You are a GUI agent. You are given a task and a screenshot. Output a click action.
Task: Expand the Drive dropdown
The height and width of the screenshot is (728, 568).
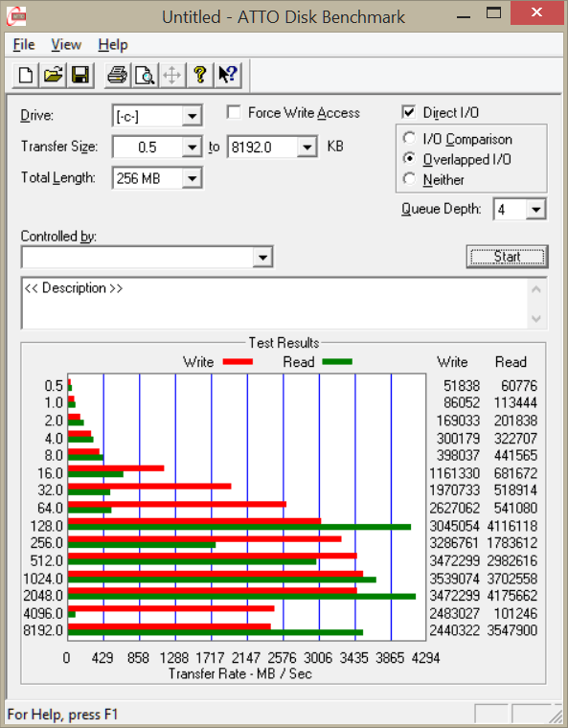(192, 116)
